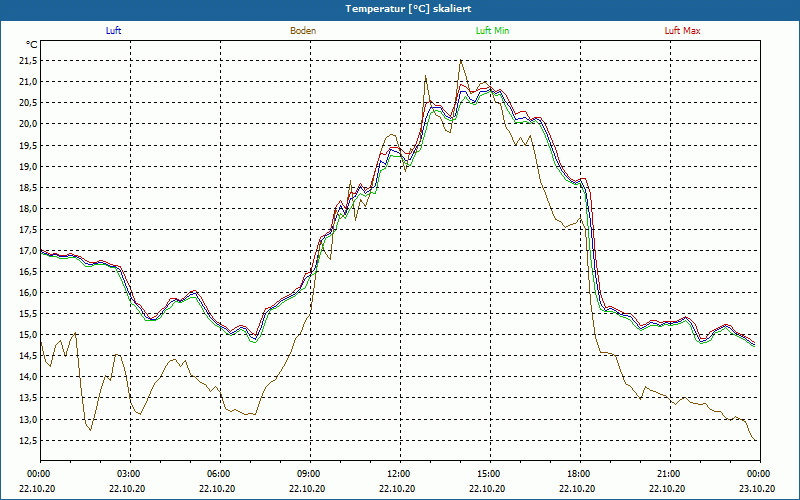
Task: Click the blue Luft legend label
Action: pyautogui.click(x=113, y=31)
